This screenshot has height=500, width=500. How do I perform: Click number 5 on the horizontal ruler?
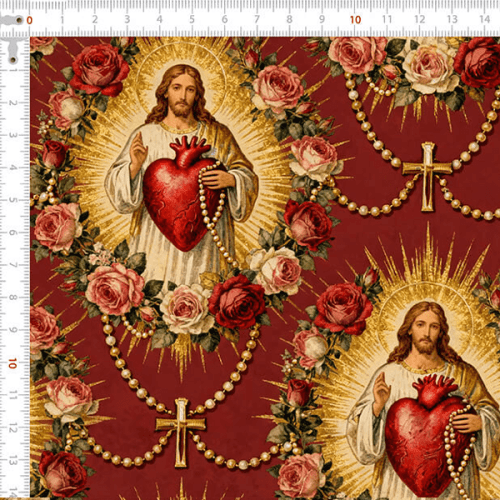pyautogui.click(x=192, y=19)
